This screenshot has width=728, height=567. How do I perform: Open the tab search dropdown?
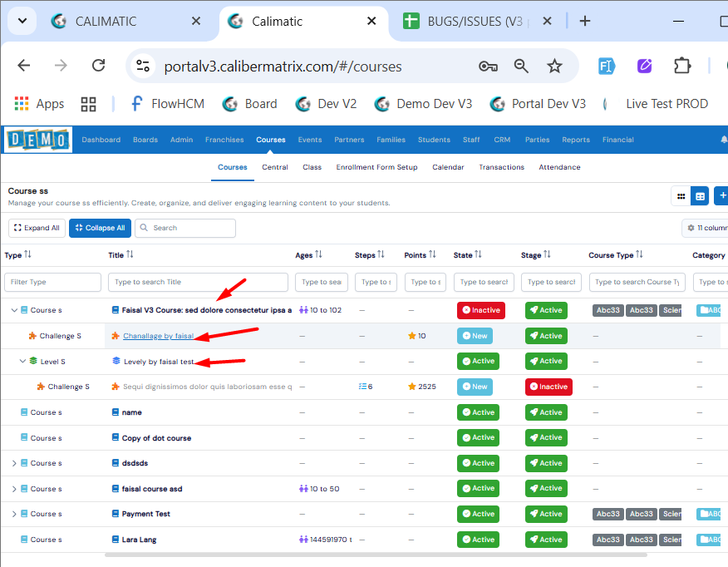(22, 21)
